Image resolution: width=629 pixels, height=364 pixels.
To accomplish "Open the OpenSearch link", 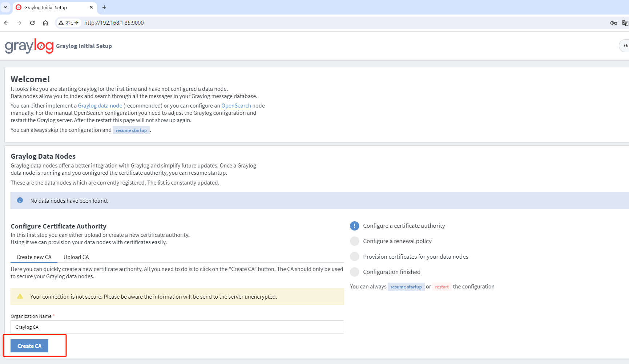I will [236, 106].
